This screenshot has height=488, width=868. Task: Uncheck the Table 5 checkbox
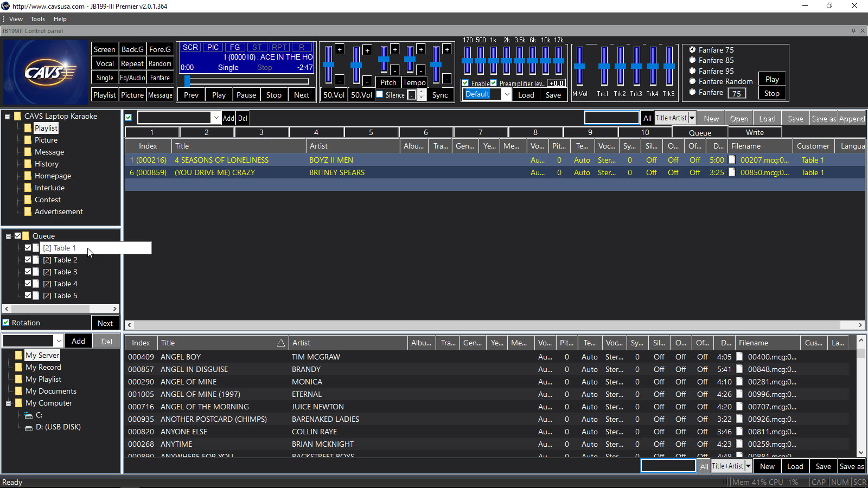click(28, 296)
